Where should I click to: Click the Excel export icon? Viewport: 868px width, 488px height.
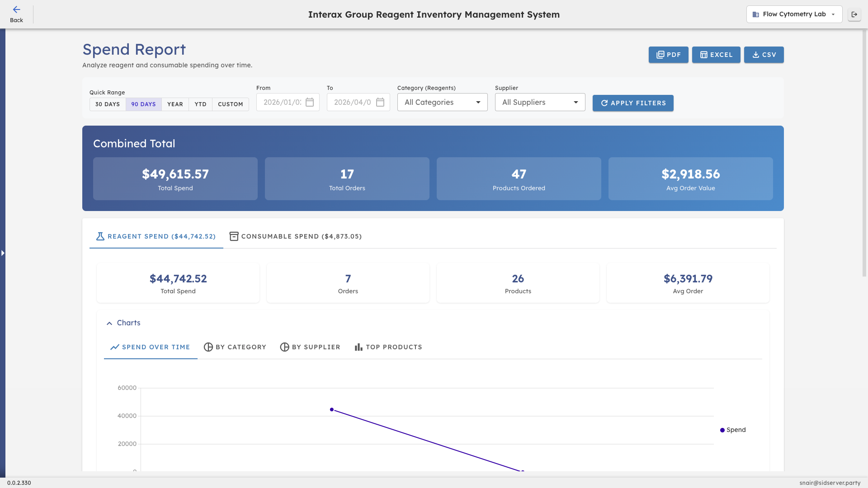pyautogui.click(x=704, y=55)
